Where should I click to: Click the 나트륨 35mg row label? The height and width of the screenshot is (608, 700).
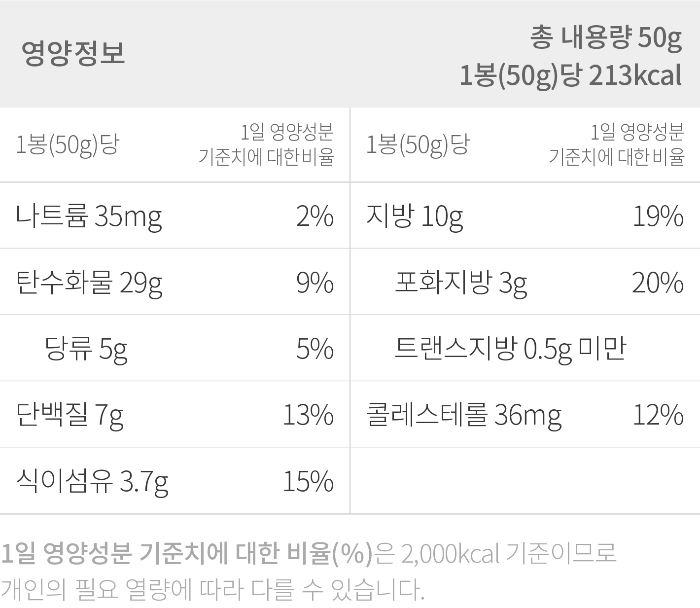click(89, 216)
